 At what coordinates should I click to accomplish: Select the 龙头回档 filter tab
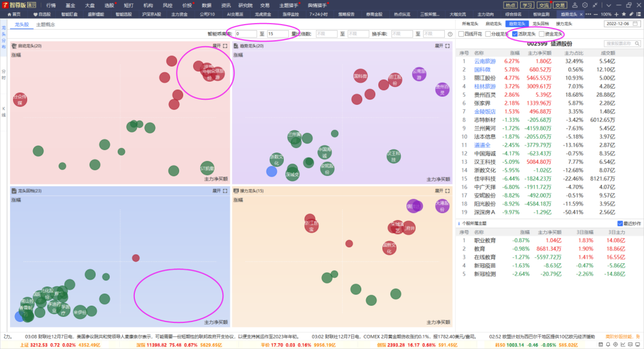(540, 24)
